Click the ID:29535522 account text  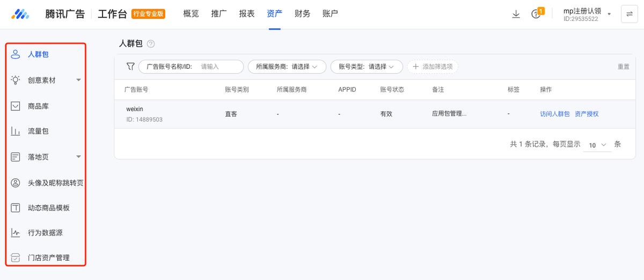click(x=581, y=19)
